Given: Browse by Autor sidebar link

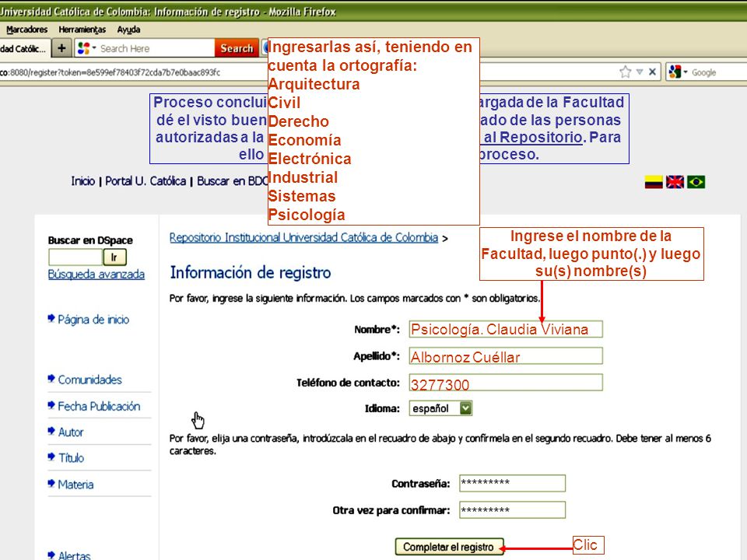Looking at the screenshot, I should (x=71, y=432).
